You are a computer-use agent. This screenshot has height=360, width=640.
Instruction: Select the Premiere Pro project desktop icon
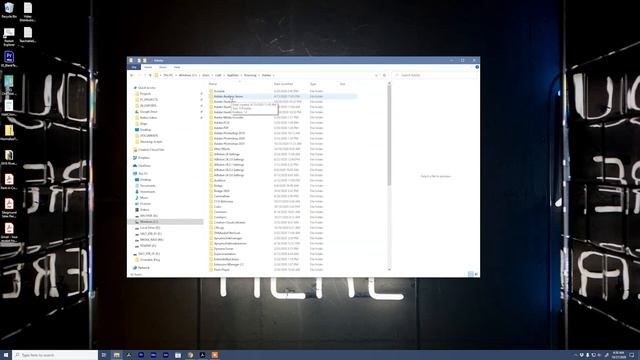pyautogui.click(x=9, y=59)
